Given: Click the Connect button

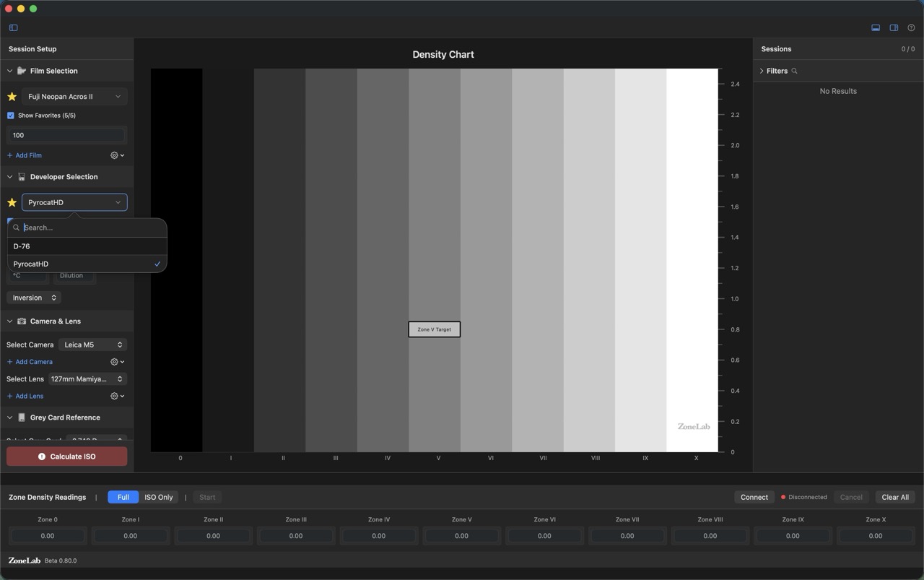Looking at the screenshot, I should [x=754, y=497].
